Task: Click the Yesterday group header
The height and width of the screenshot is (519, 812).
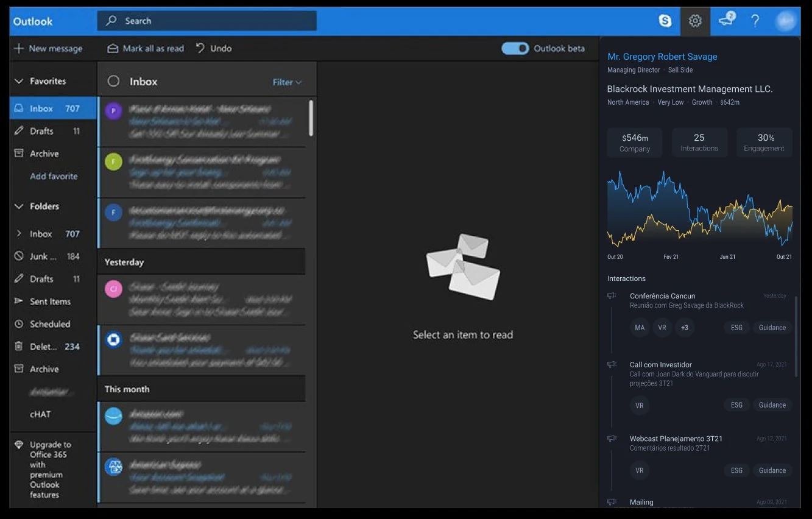Action: point(202,262)
